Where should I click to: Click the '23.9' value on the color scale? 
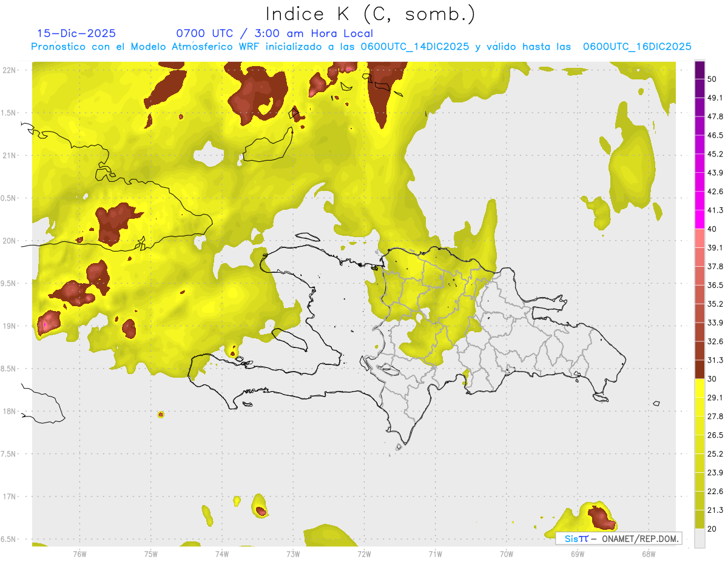pos(715,472)
